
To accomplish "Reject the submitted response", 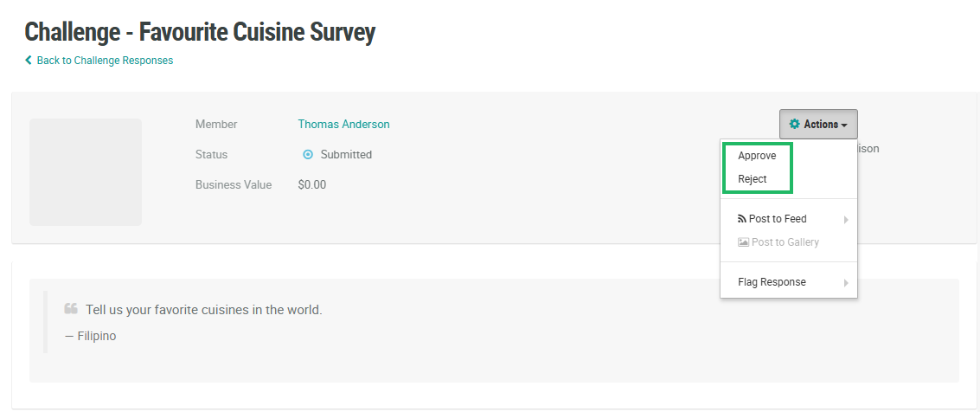I will 753,179.
